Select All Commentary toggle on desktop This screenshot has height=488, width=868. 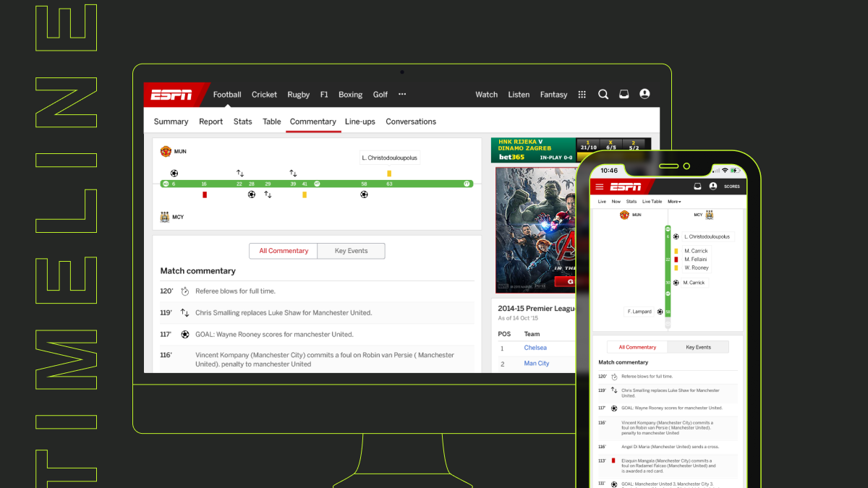[284, 251]
